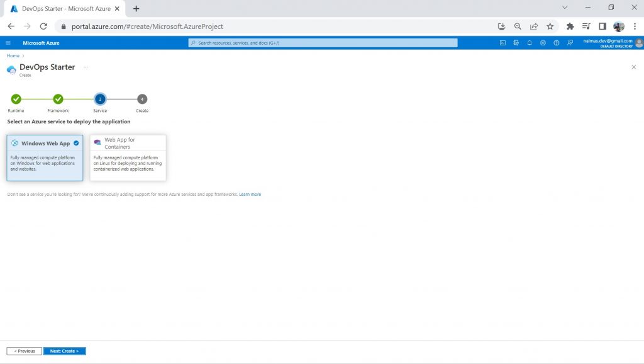The width and height of the screenshot is (644, 364).
Task: Expand the browser profile avatar menu
Action: click(618, 26)
